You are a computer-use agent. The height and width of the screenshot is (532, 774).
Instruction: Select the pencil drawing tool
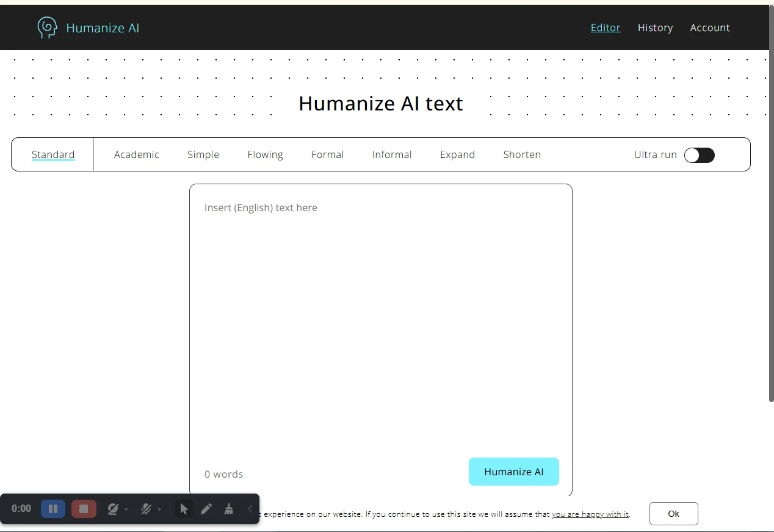tap(206, 509)
